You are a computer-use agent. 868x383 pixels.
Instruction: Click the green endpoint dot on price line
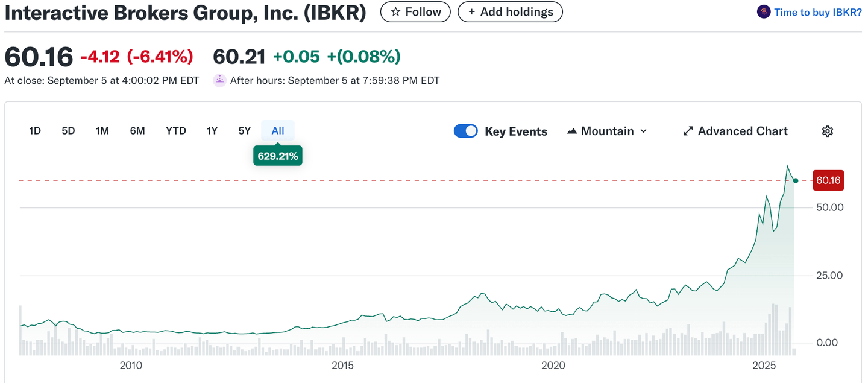(x=796, y=180)
